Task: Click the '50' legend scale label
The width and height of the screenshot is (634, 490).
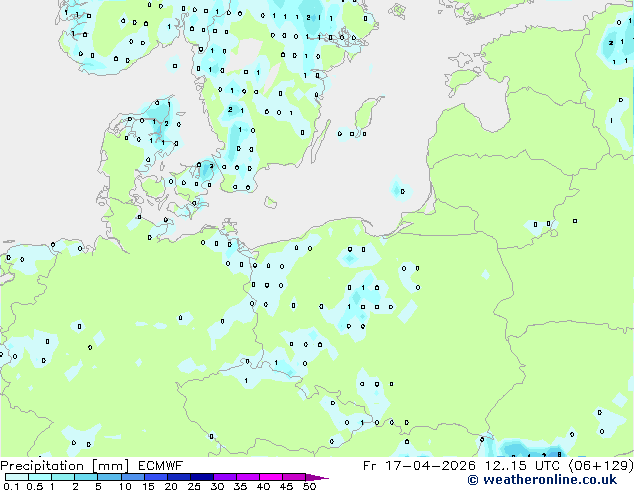Action: coord(309,486)
